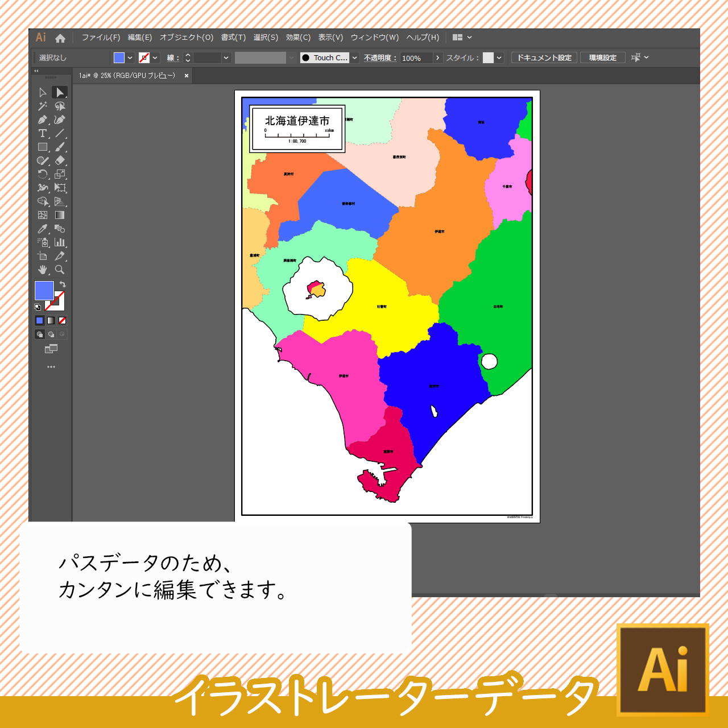Select the Warp tool

point(43,188)
